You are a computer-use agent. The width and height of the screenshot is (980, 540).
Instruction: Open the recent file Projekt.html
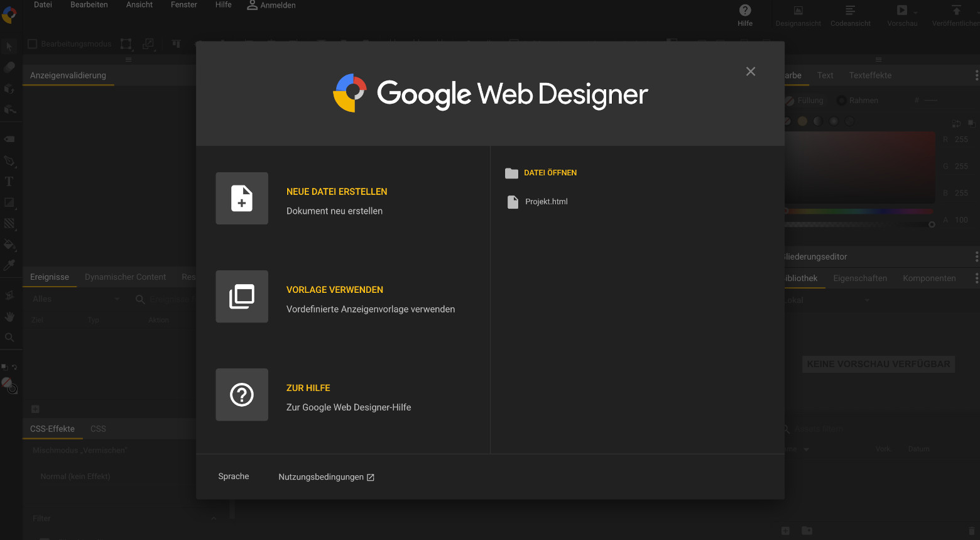pos(547,202)
